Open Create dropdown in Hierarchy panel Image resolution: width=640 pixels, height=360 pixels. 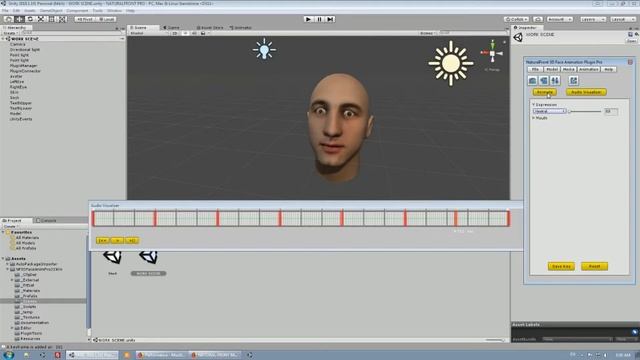click(x=10, y=33)
